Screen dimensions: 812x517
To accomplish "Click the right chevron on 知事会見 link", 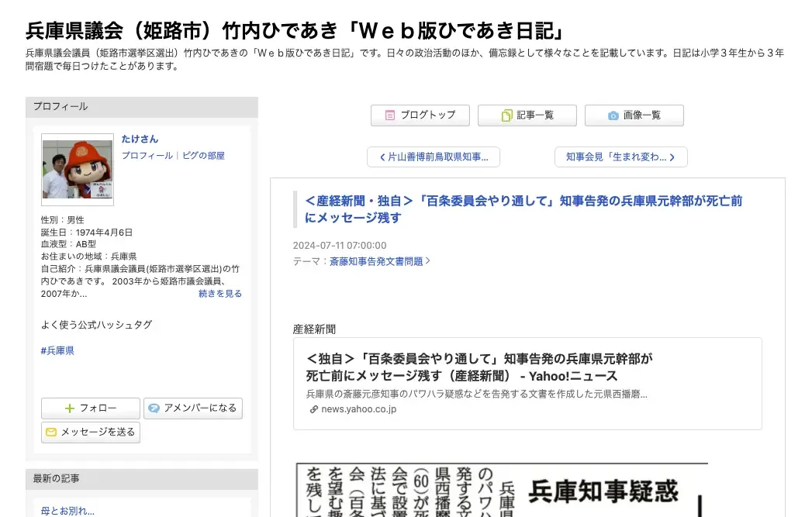I will pyautogui.click(x=674, y=157).
